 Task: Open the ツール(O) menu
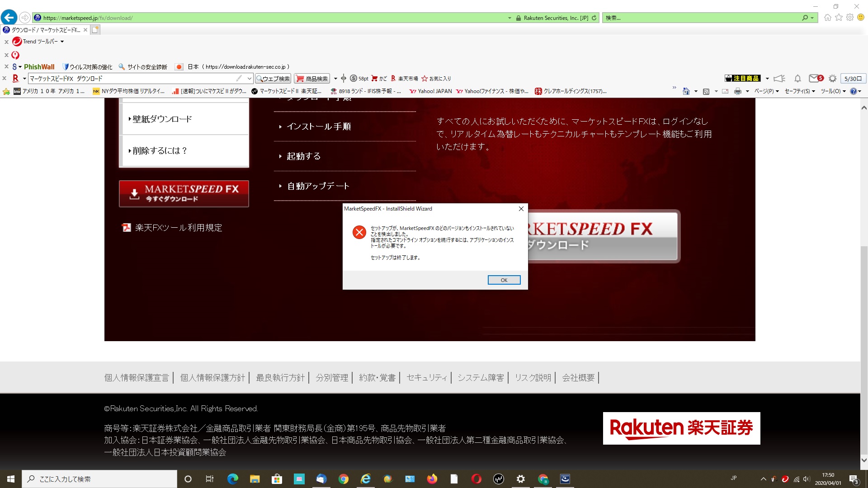[x=833, y=91]
